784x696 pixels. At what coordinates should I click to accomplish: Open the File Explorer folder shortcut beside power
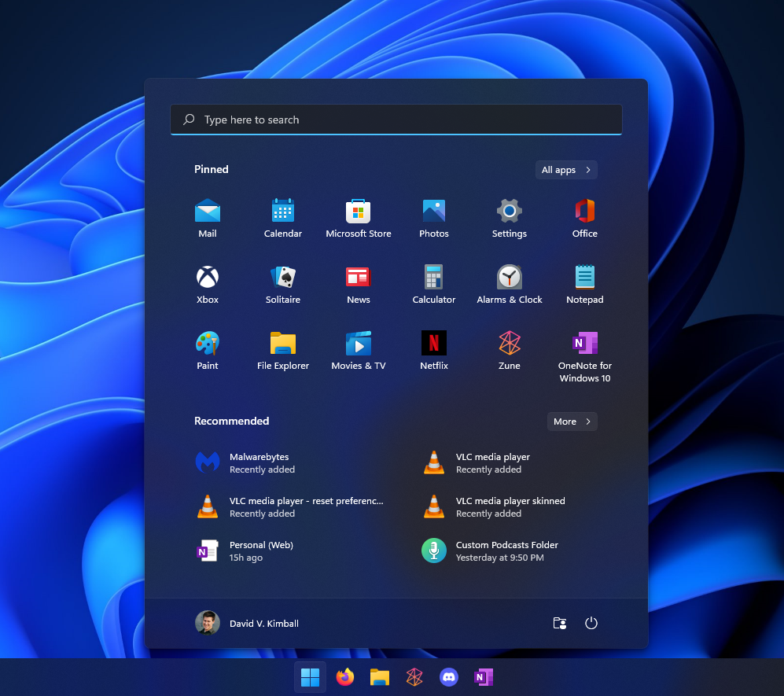coord(560,623)
